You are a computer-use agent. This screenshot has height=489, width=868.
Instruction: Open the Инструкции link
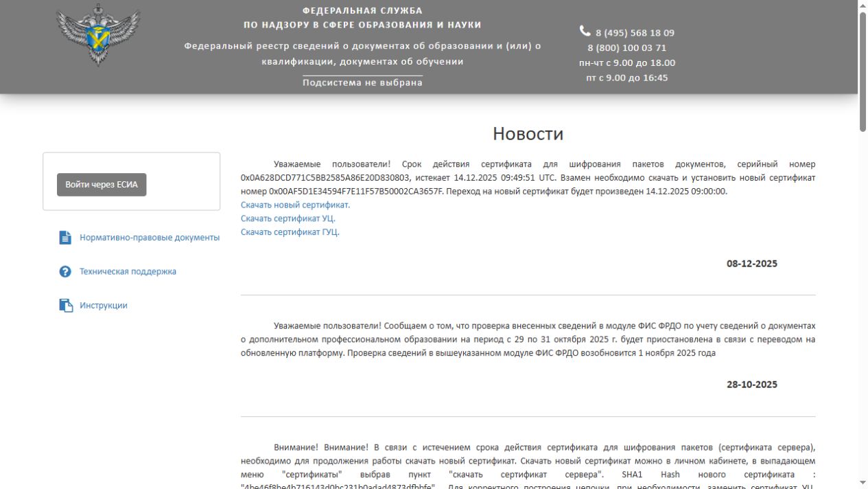point(104,306)
